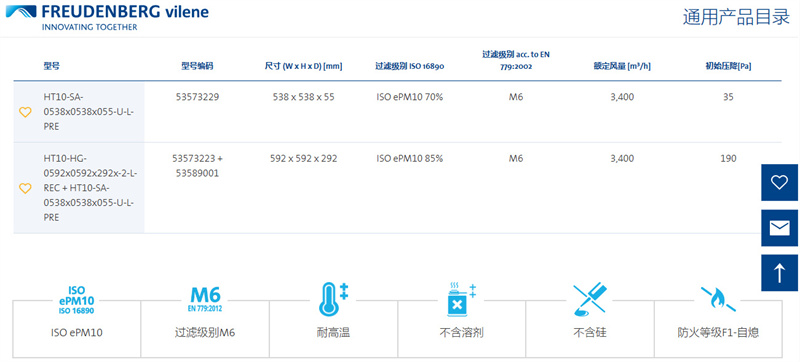Click the 耐高温 feature label

334,333
